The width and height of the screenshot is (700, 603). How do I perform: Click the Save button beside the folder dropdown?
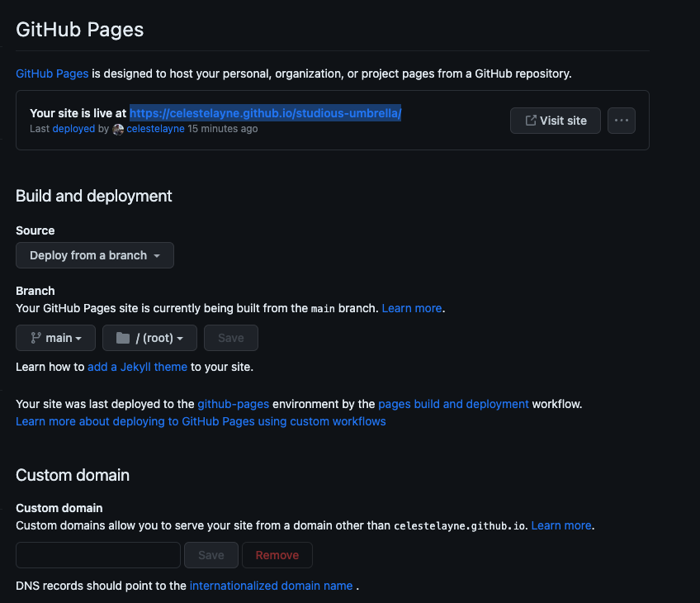(x=231, y=338)
